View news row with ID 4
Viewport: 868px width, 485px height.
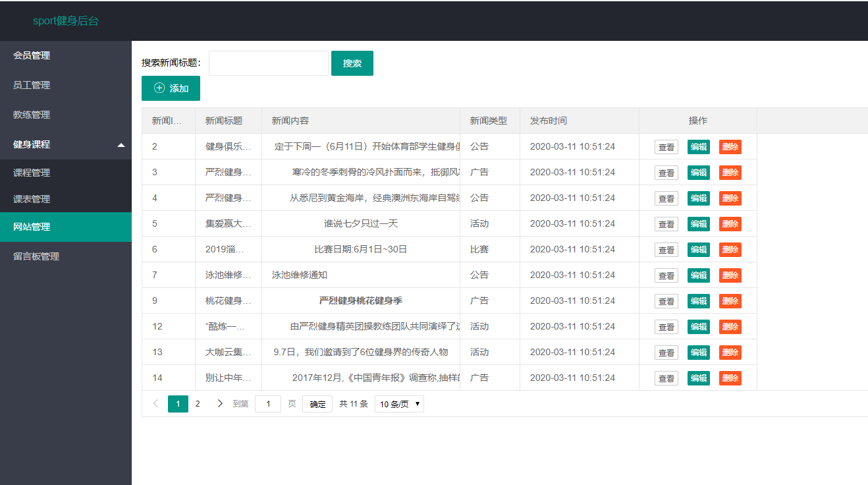coord(666,198)
